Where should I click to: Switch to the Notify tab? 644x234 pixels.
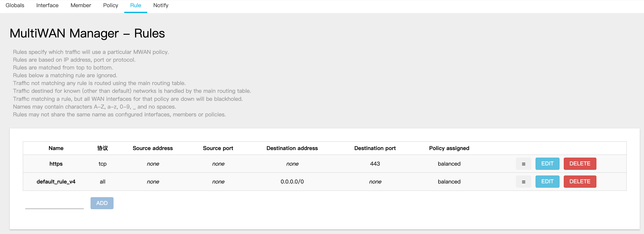tap(160, 5)
